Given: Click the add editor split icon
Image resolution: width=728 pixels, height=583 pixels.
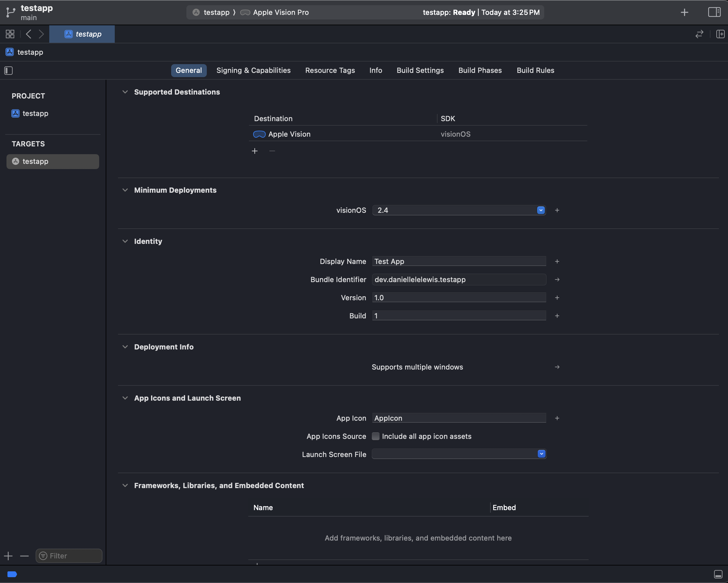Looking at the screenshot, I should click(x=720, y=34).
